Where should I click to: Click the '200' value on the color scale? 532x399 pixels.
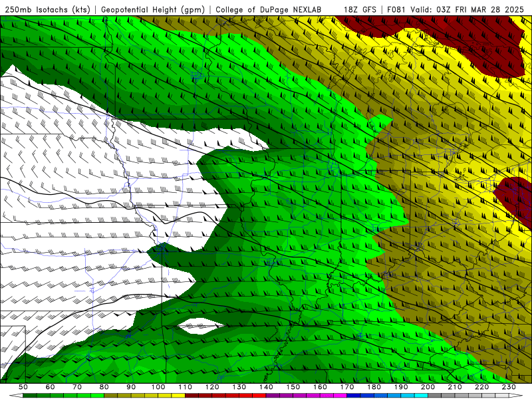(428, 387)
